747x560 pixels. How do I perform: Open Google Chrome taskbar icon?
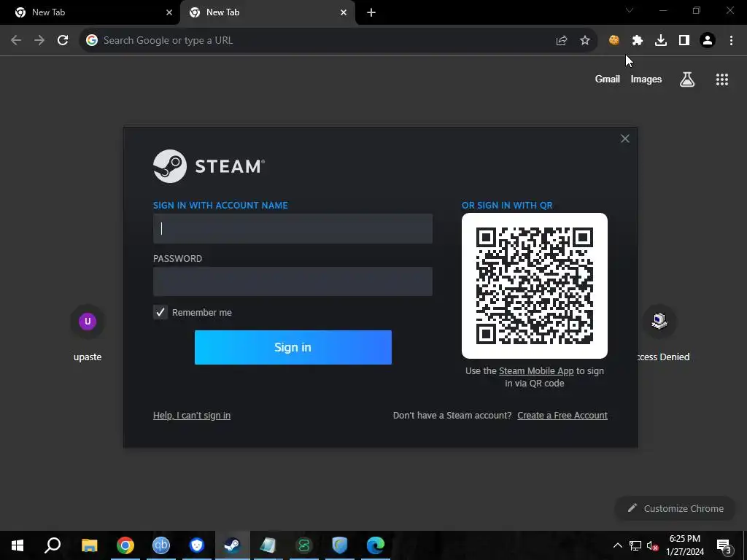point(125,545)
